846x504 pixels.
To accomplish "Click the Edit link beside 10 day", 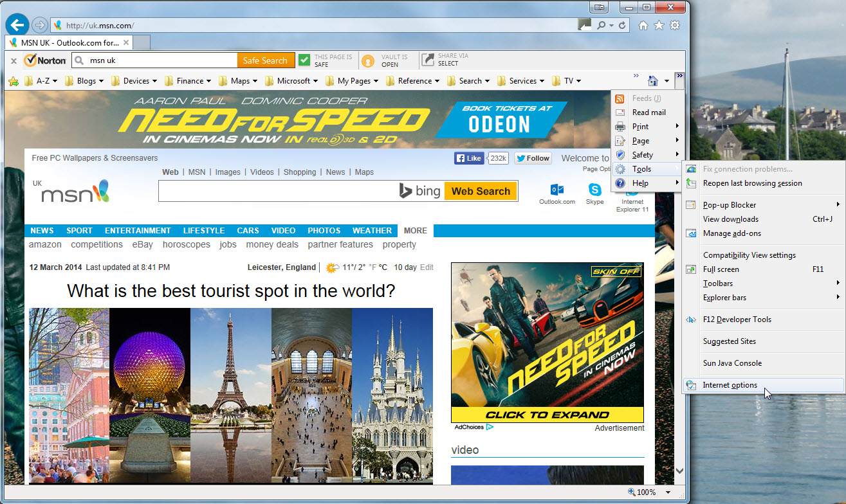I will [x=427, y=267].
